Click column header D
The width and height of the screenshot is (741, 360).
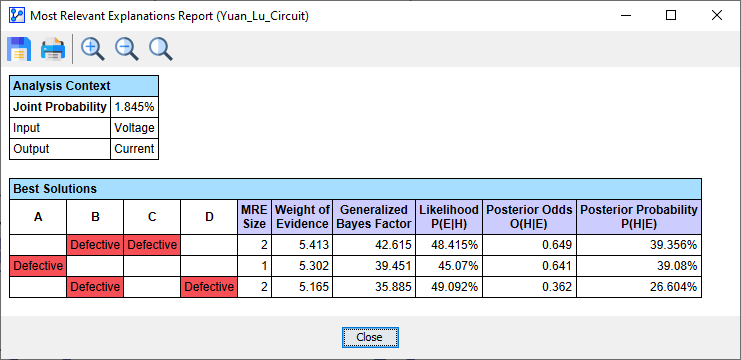coord(209,217)
